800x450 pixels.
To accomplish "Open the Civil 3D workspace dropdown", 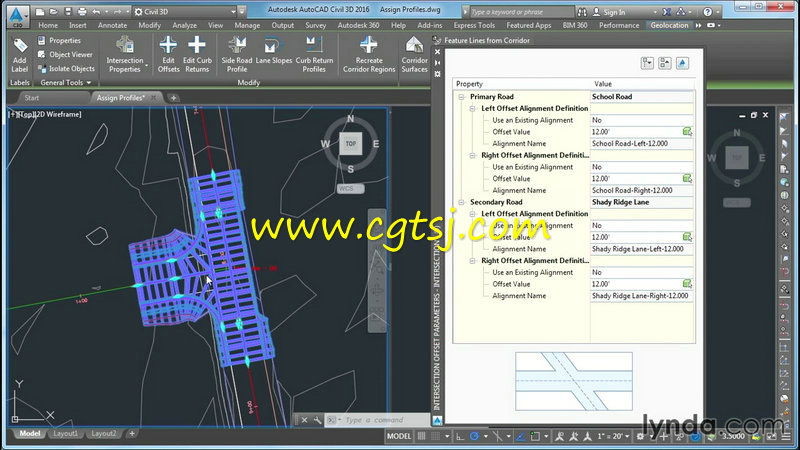I will click(186, 11).
